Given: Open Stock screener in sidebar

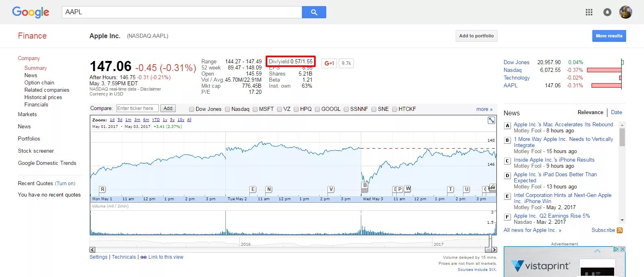Looking at the screenshot, I should [x=36, y=151].
